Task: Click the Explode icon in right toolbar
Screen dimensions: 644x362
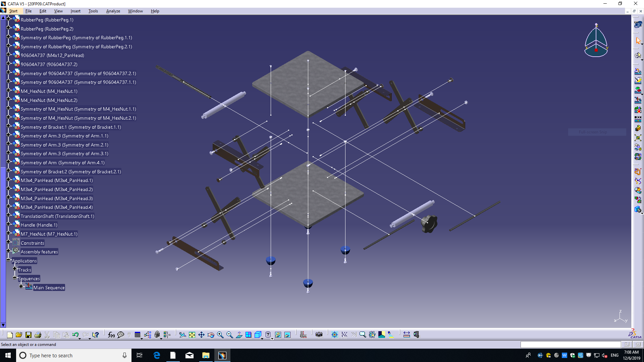Action: tap(638, 138)
